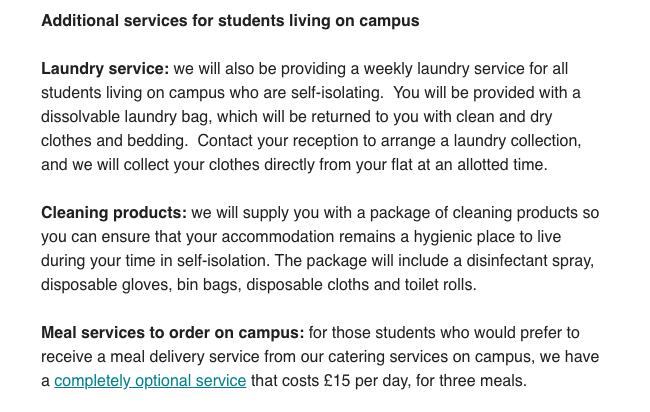Click the bold 'Cleaning products:' label

(x=114, y=213)
